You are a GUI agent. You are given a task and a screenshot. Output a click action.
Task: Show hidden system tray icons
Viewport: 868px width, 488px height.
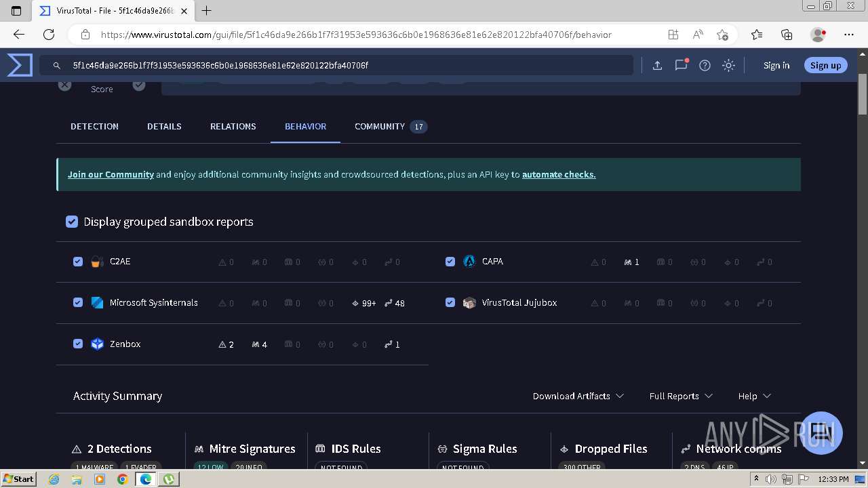pyautogui.click(x=757, y=479)
